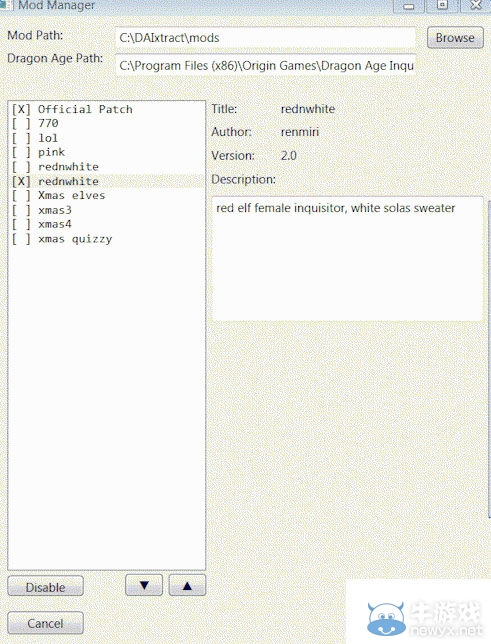Click into the Mod Path field
This screenshot has width=491, height=644.
265,38
